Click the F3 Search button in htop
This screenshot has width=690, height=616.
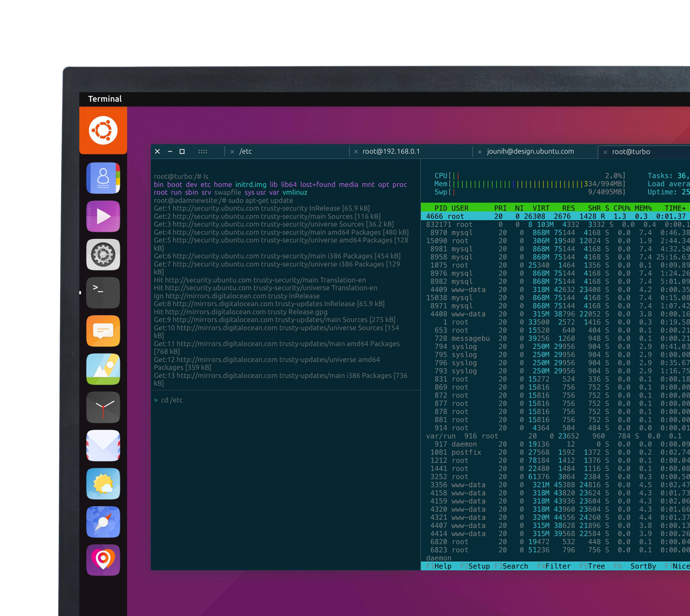(x=511, y=566)
